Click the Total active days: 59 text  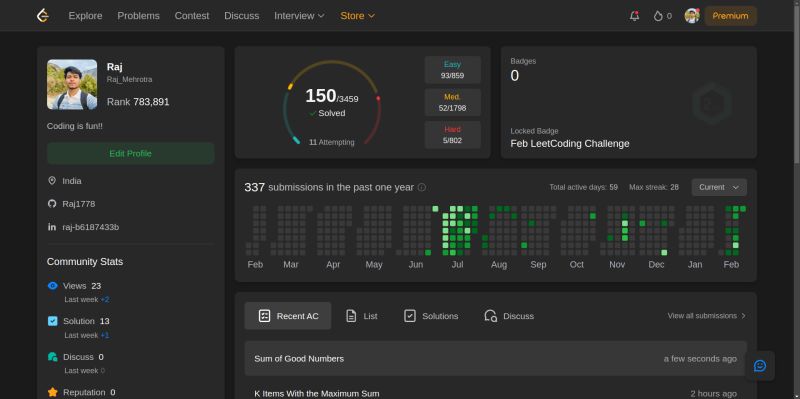[x=583, y=187]
